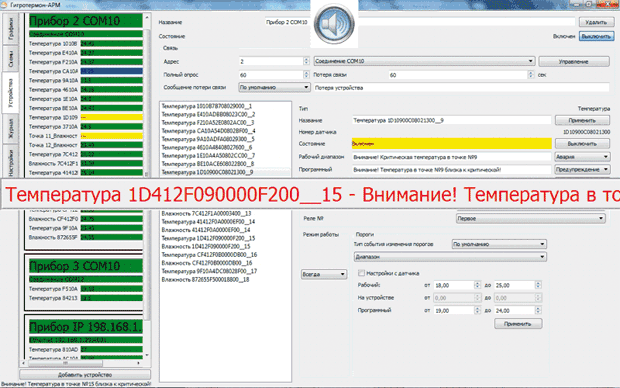Open the Настройки vertical tab

pyautogui.click(x=10, y=162)
